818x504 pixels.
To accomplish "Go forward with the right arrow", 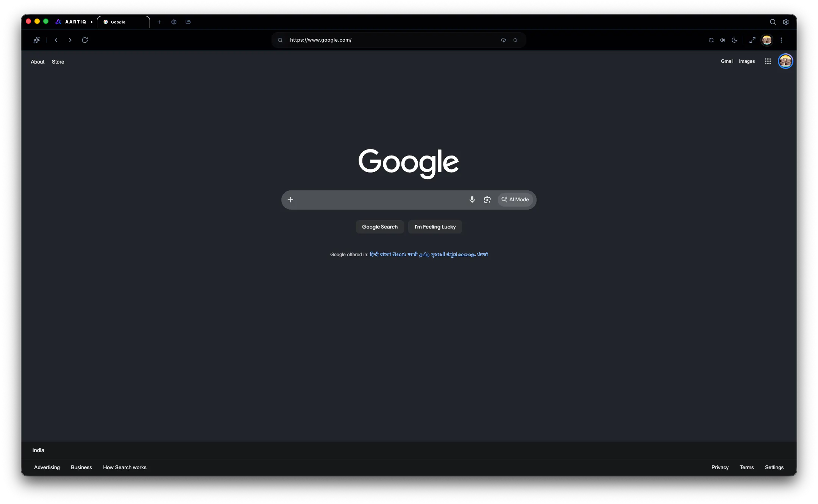I will pos(70,40).
